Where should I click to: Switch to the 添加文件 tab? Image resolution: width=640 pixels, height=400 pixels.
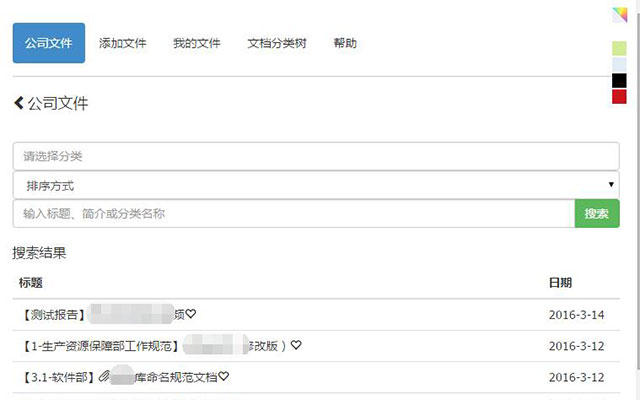tap(122, 43)
